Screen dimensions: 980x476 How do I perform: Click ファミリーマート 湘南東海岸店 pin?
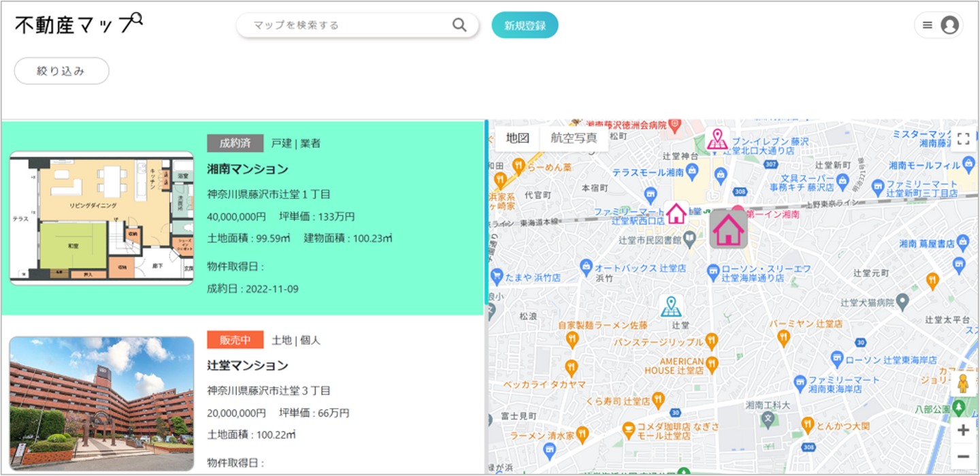(800, 383)
